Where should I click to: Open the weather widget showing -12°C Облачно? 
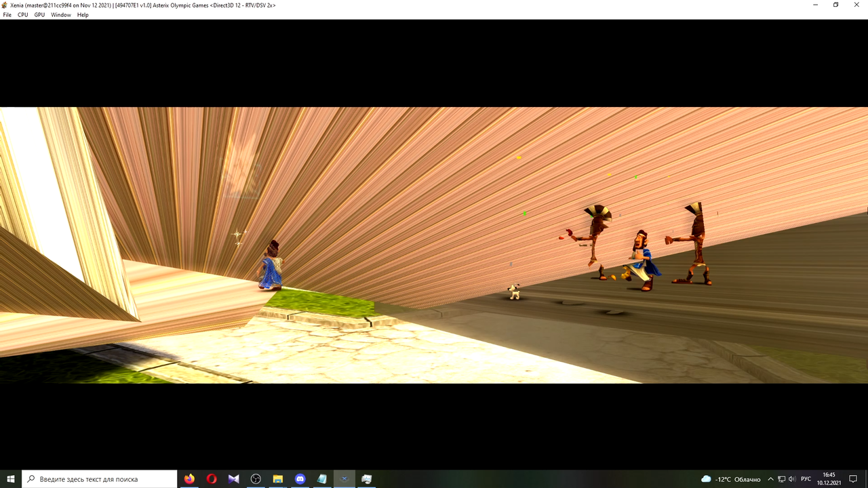[x=730, y=479]
